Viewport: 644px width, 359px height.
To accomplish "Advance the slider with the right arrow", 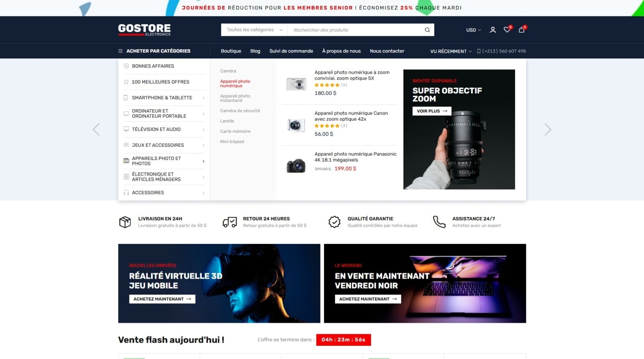I will [548, 129].
